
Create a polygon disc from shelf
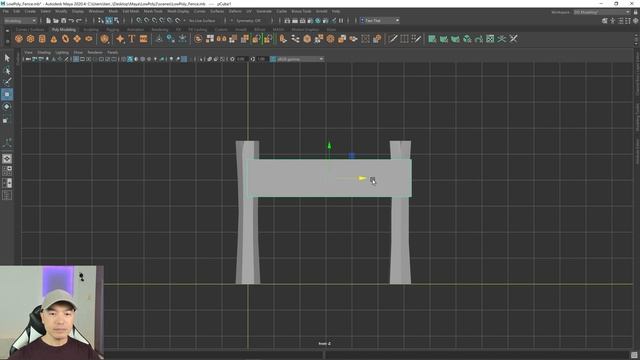(x=89, y=39)
